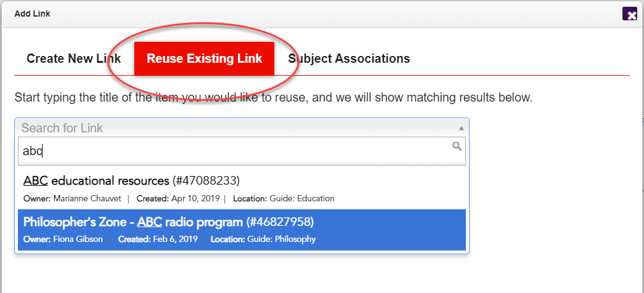Close the Add Link dialog
The width and height of the screenshot is (644, 293).
coord(630,14)
